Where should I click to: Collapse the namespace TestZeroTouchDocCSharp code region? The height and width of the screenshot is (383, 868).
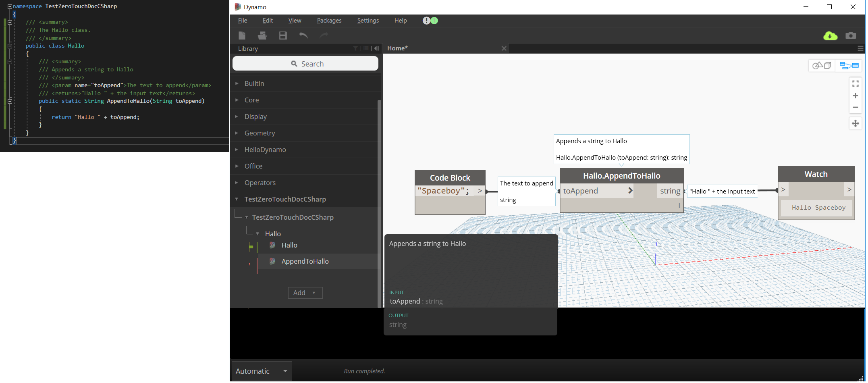click(10, 6)
